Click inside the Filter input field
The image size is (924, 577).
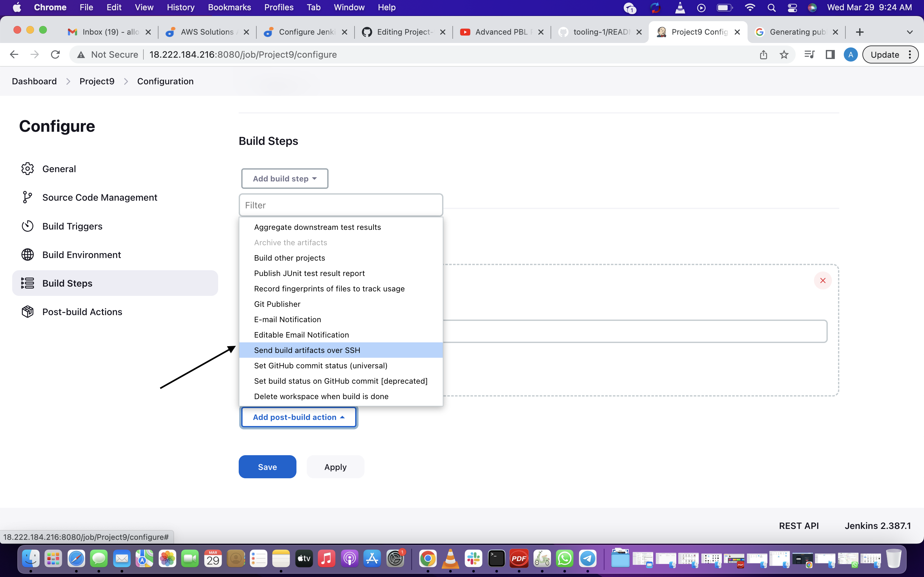tap(341, 205)
